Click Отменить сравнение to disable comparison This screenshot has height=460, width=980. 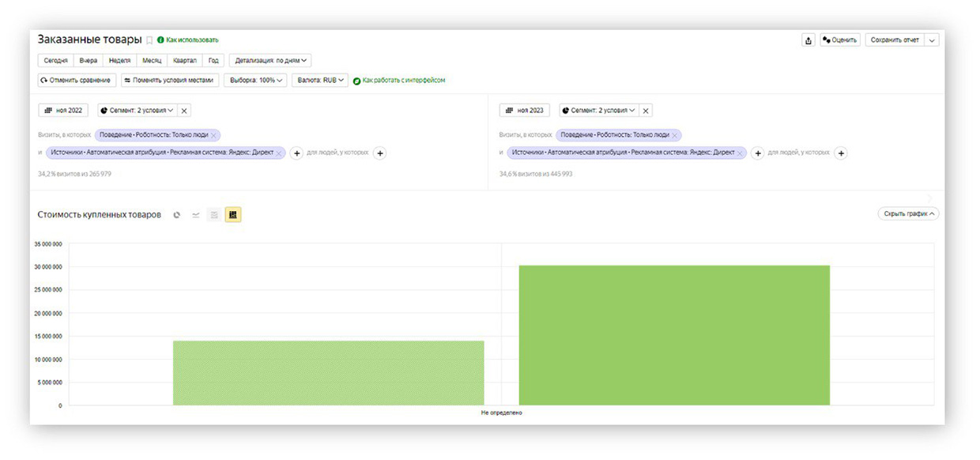point(77,81)
